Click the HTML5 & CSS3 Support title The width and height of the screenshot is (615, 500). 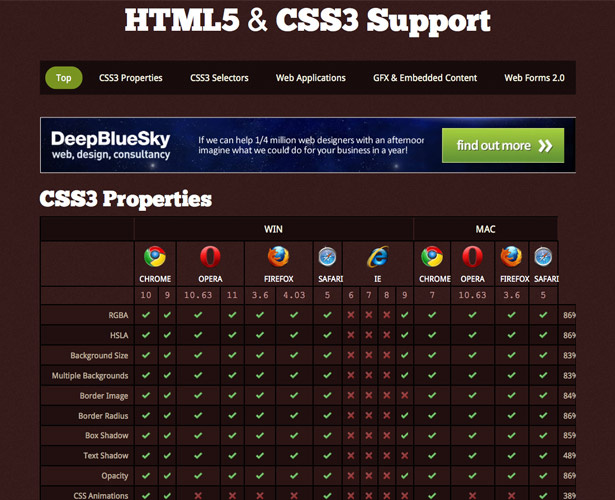(x=308, y=20)
